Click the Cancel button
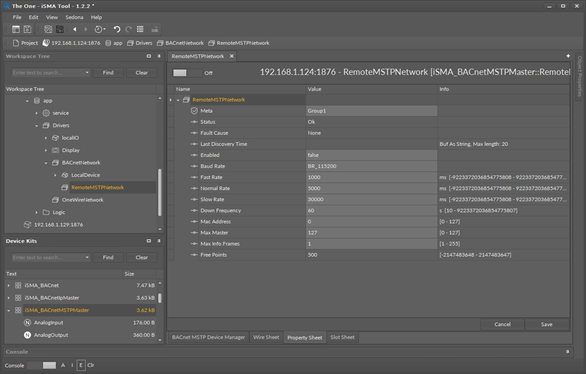Image resolution: width=586 pixels, height=374 pixels. (x=502, y=324)
